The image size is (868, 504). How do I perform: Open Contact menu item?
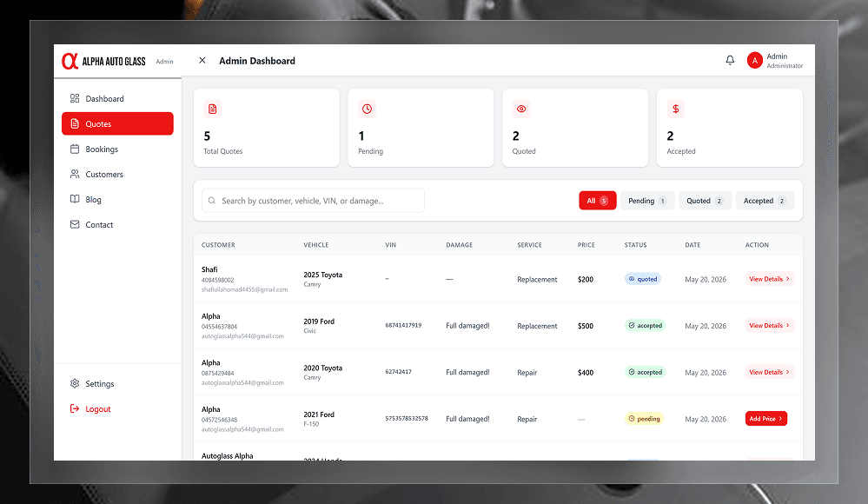pos(117,224)
